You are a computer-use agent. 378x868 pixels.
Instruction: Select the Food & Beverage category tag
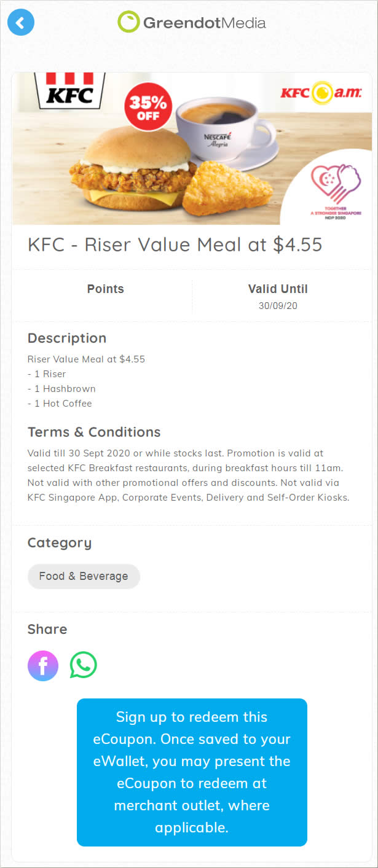tap(84, 576)
